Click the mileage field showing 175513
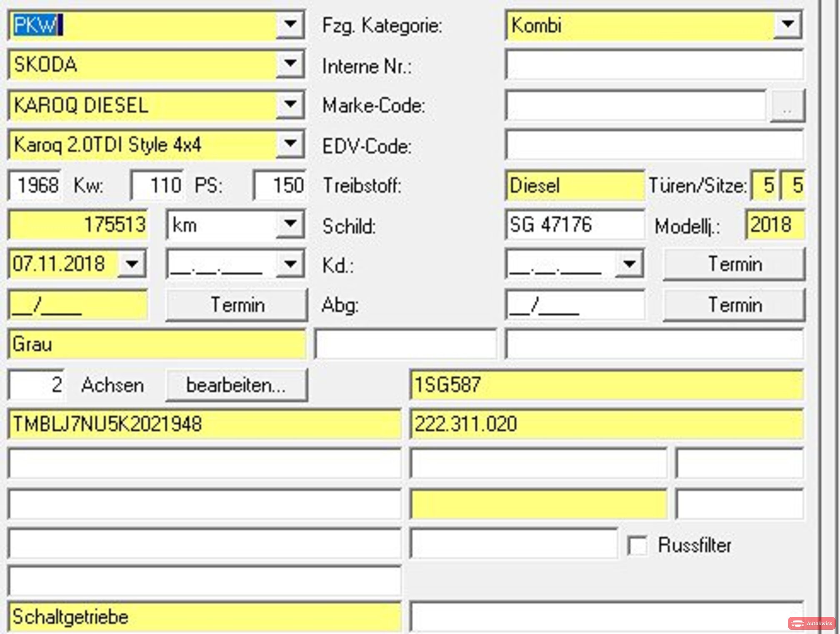Viewport: 840px width, 634px height. (x=78, y=225)
